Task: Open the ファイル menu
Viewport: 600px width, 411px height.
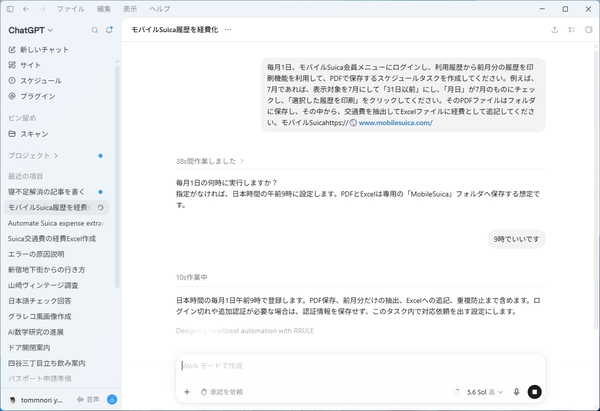Action: coord(71,9)
